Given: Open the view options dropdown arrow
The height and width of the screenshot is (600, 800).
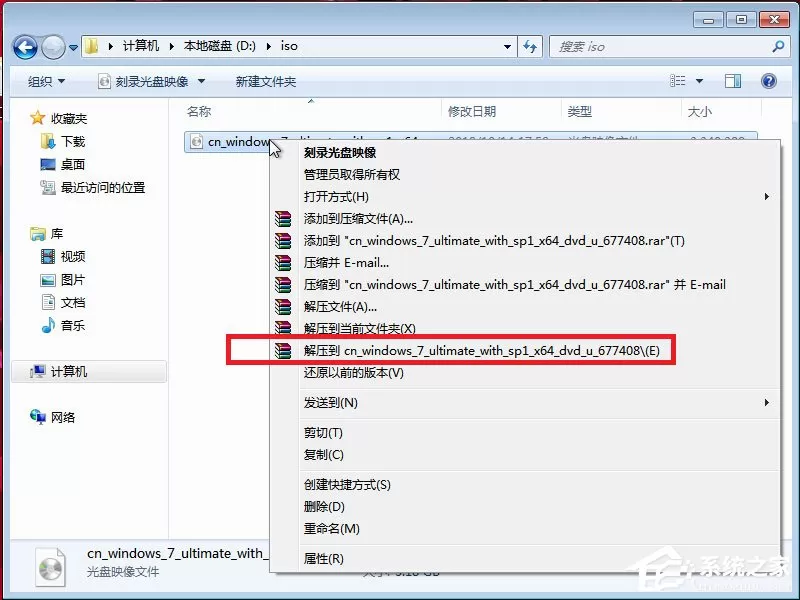Looking at the screenshot, I should 699,81.
